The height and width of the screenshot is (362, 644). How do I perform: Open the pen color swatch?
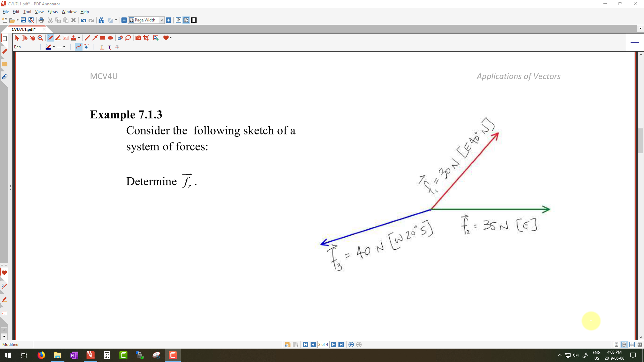click(x=48, y=47)
